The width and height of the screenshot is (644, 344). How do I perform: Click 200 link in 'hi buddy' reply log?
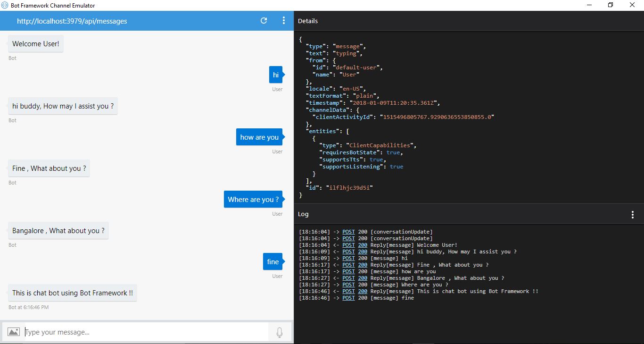click(x=363, y=252)
